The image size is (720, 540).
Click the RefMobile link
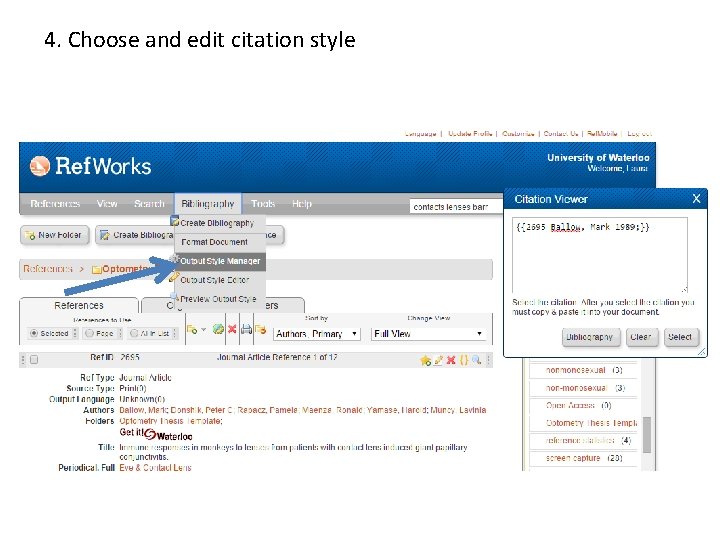pyautogui.click(x=602, y=134)
